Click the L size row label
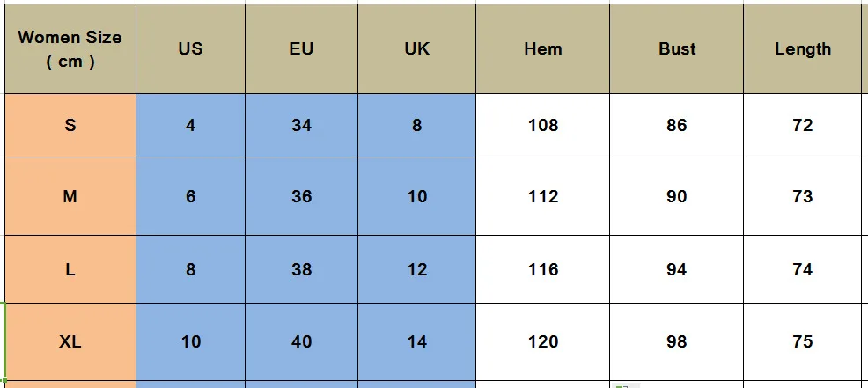 [x=70, y=269]
